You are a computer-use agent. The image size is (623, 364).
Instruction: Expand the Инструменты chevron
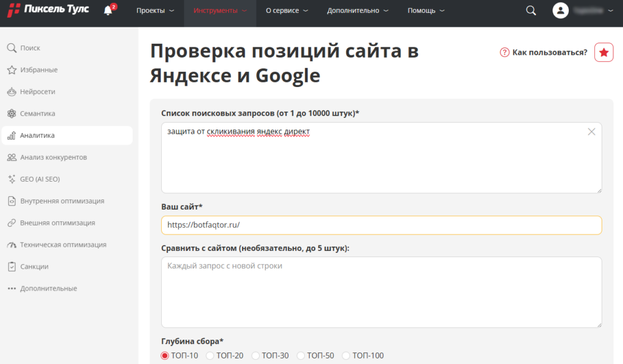[245, 11]
